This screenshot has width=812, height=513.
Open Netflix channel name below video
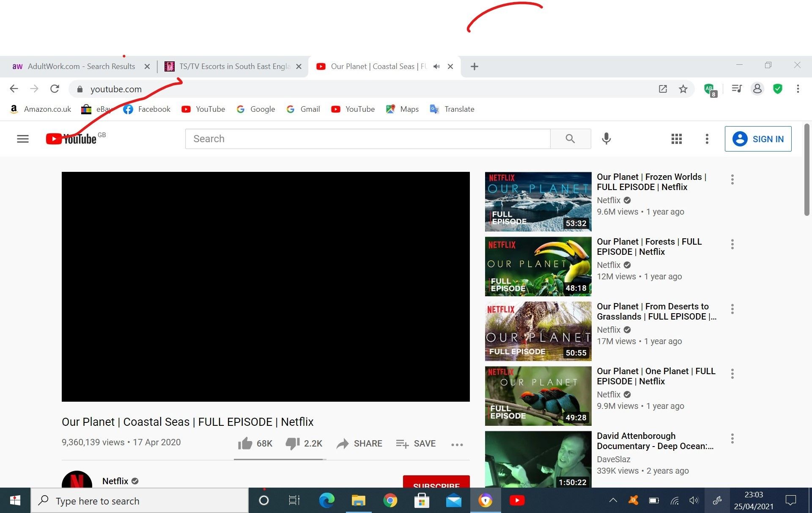point(115,481)
